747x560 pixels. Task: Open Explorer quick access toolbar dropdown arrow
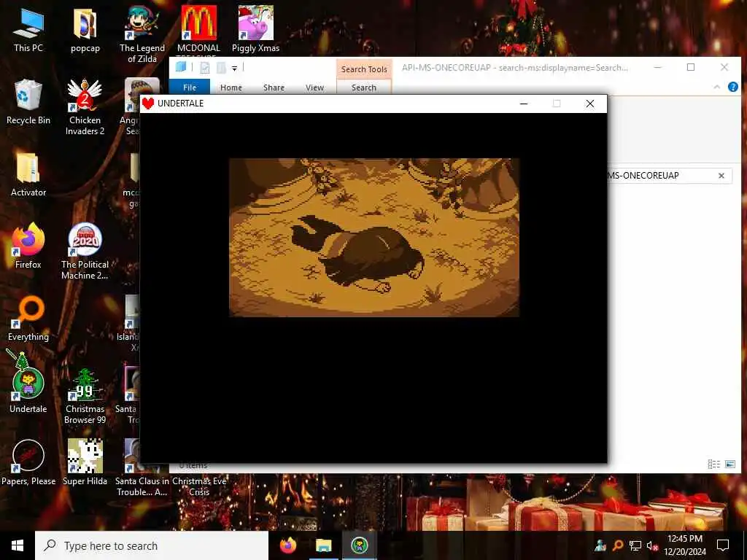coord(234,69)
